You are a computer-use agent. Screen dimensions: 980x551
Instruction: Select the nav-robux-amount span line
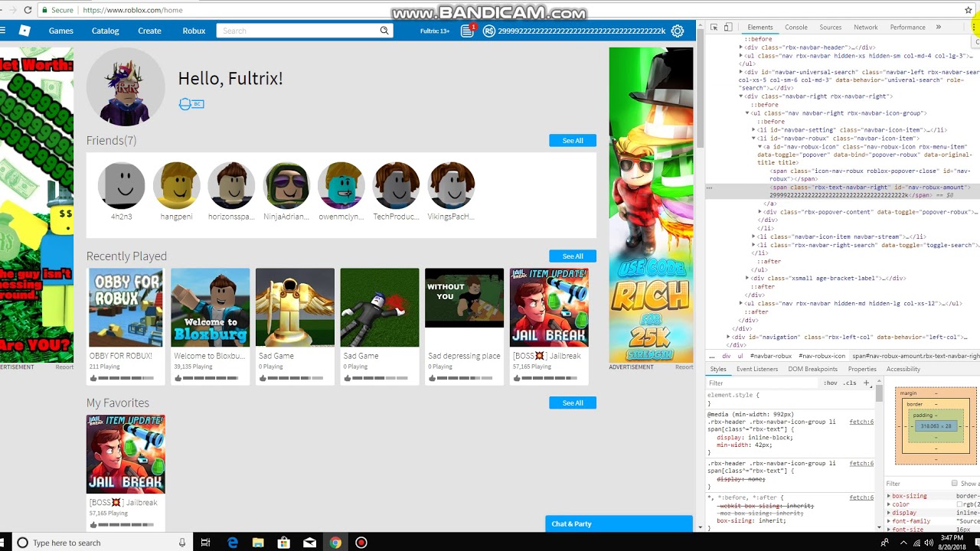[842, 191]
